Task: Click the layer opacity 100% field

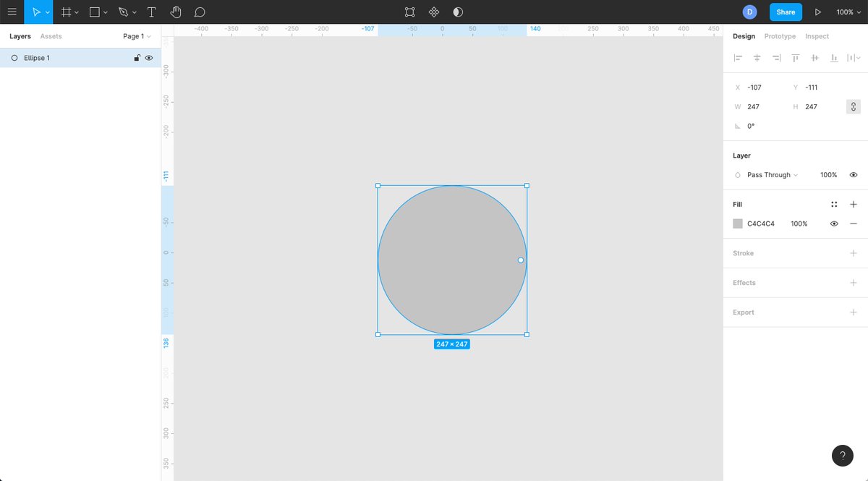Action: click(829, 175)
